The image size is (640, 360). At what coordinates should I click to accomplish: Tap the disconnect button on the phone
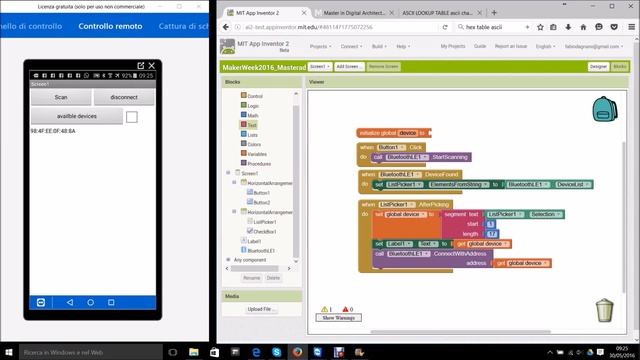point(124,97)
